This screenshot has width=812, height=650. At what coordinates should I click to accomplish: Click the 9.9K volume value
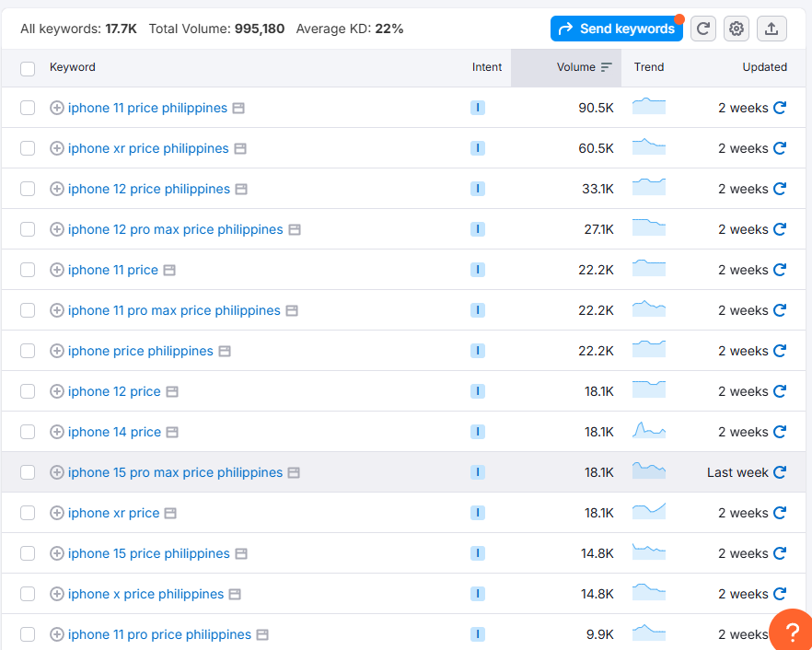(599, 634)
